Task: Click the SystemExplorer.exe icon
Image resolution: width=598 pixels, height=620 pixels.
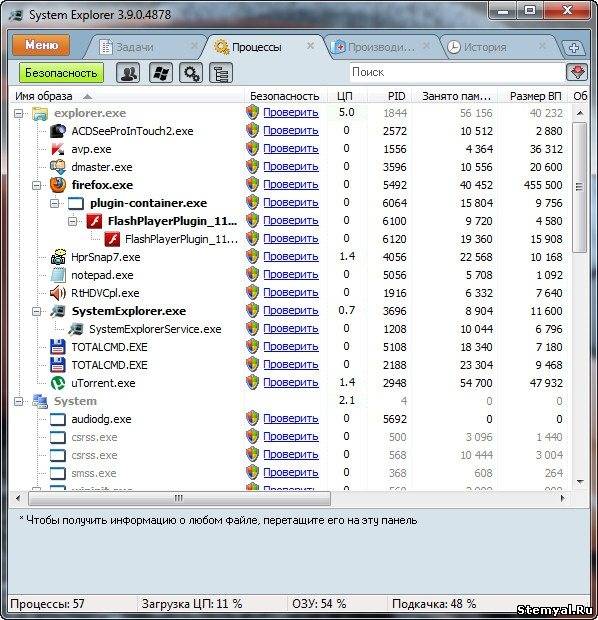Action: pos(58,311)
